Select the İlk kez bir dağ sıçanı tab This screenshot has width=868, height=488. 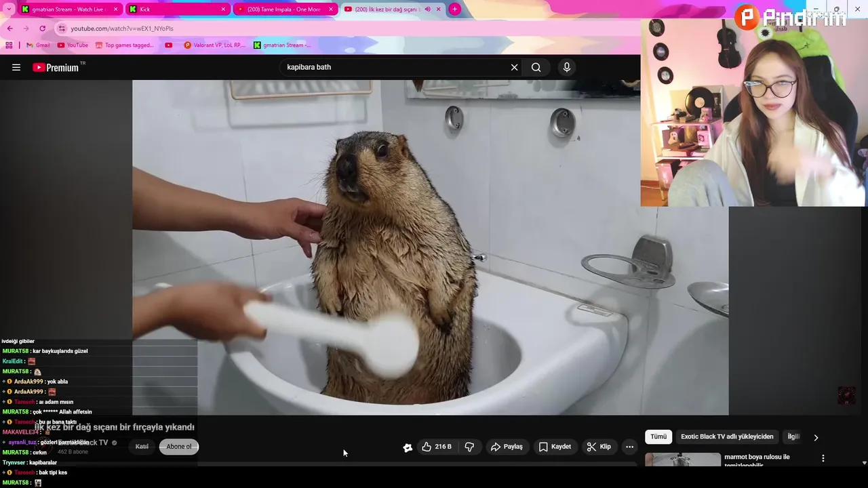(x=391, y=9)
